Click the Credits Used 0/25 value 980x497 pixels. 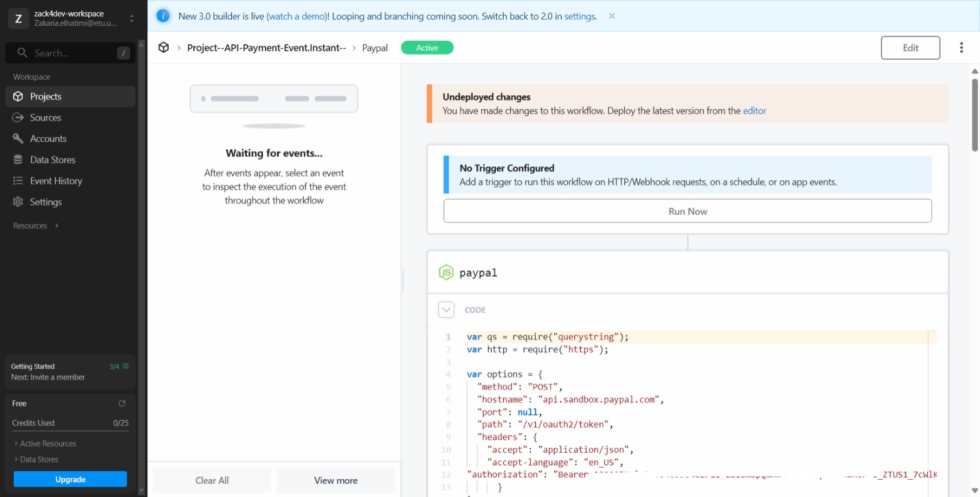[120, 423]
